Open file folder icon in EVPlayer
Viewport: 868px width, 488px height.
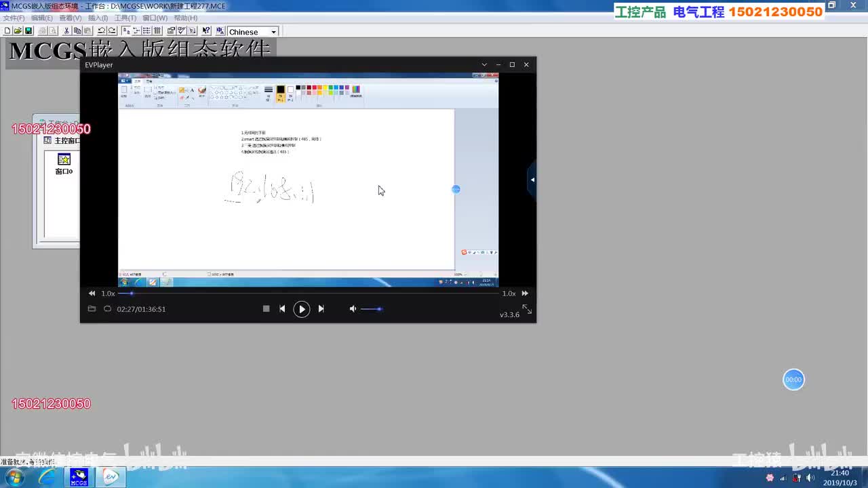[x=92, y=309]
